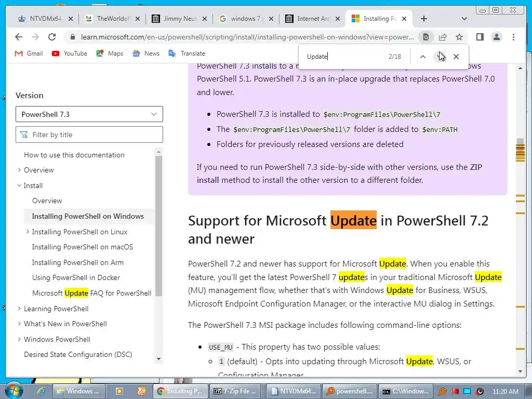Click the browser forward arrow

click(x=35, y=37)
